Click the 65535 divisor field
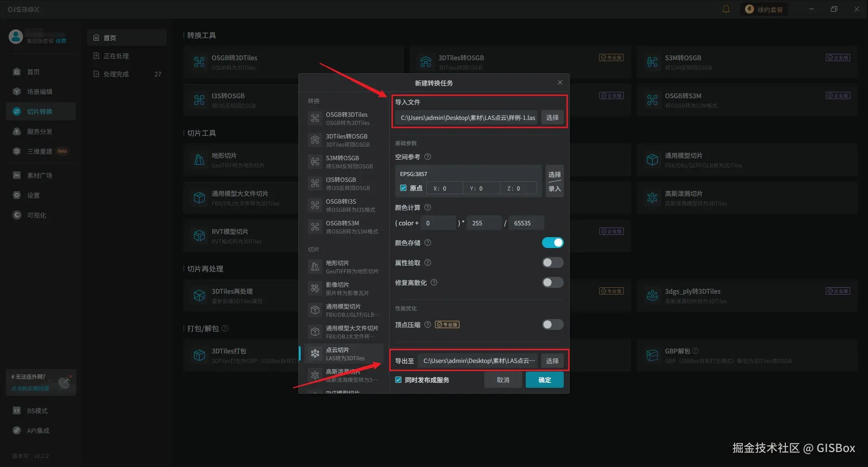 pos(526,223)
